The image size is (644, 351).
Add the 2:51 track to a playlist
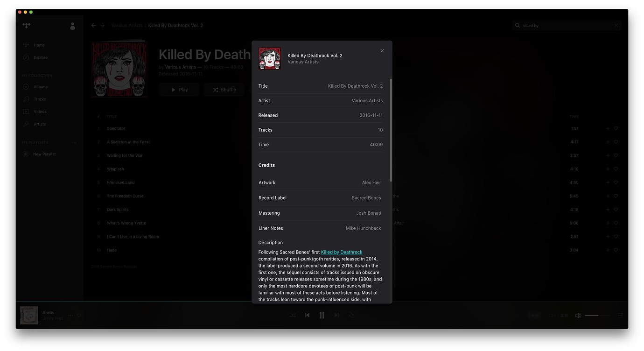(608, 237)
